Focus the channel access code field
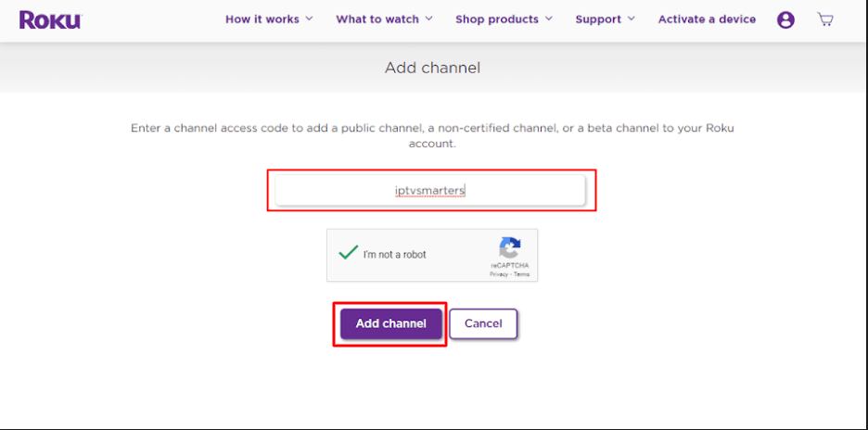This screenshot has width=868, height=430. coord(430,190)
